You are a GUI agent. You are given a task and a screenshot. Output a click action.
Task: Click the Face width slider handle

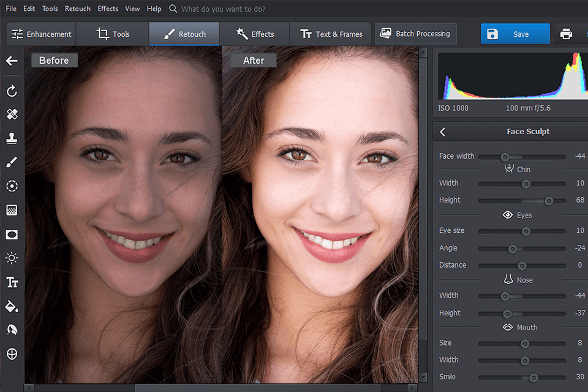coord(505,157)
